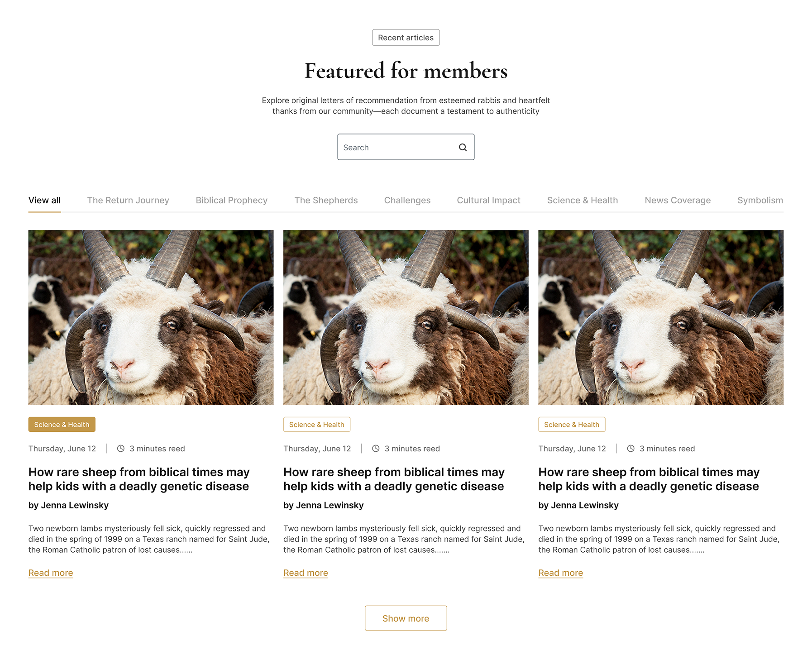Open Read more on third article
This screenshot has width=812, height=660.
click(x=560, y=573)
